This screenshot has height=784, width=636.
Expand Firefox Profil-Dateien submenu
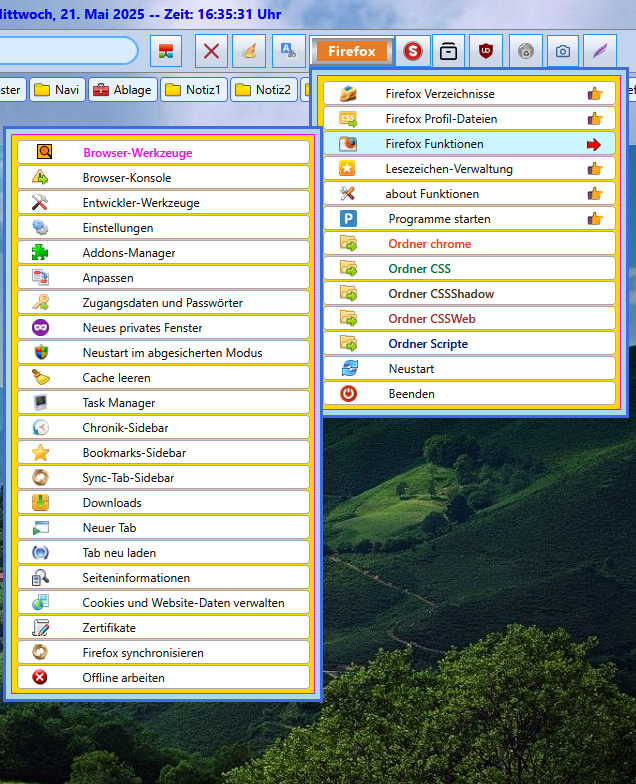pos(469,118)
